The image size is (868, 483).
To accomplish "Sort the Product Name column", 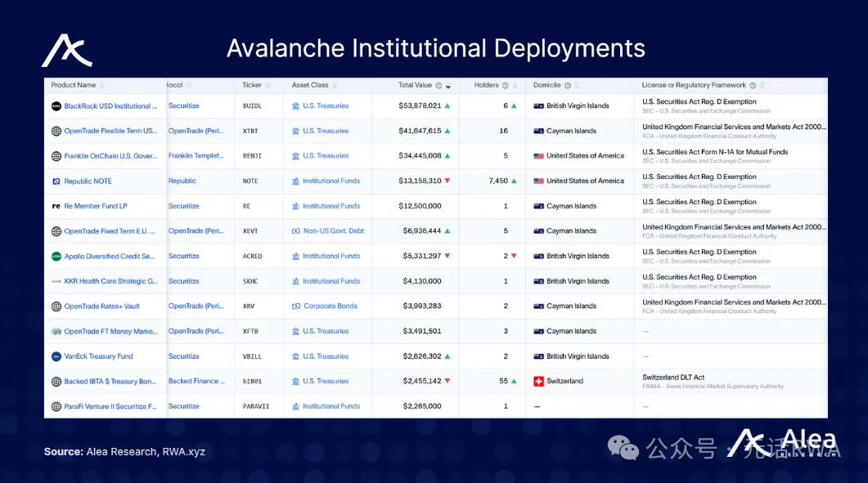I will (102, 85).
